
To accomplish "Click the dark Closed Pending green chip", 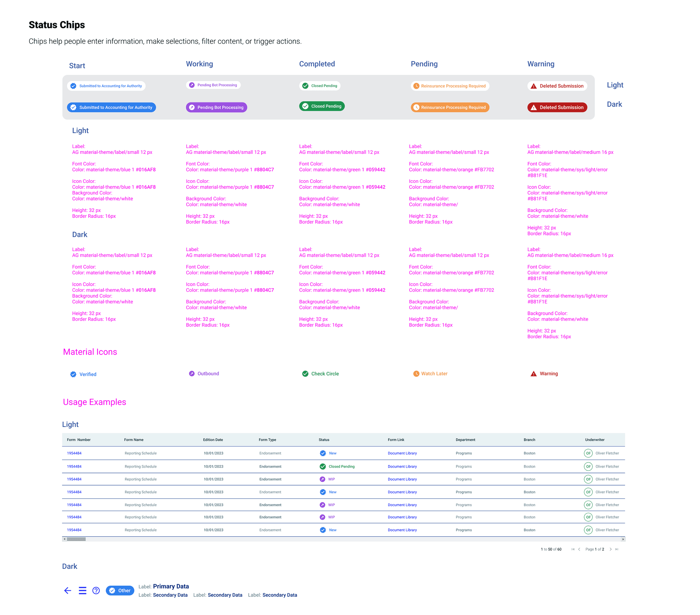I will tap(322, 106).
